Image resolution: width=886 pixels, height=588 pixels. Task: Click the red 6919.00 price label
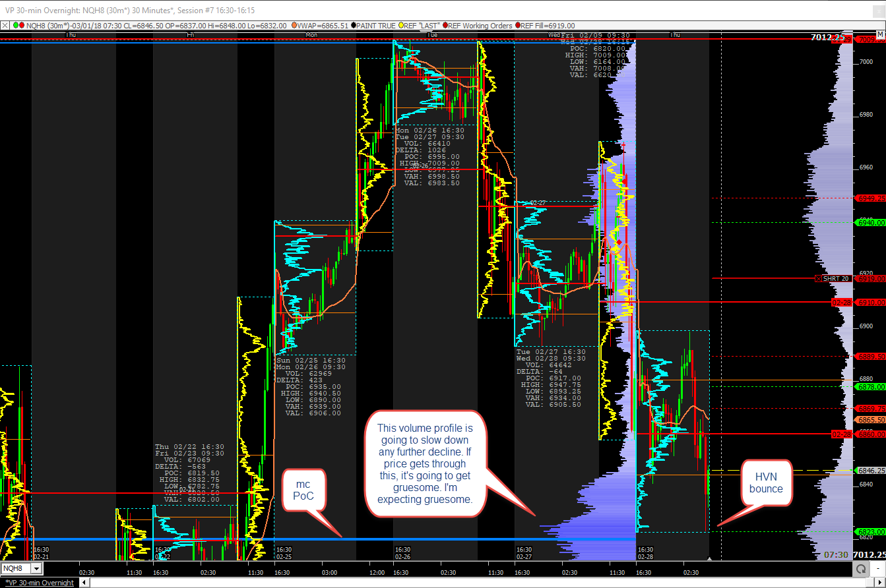tap(870, 278)
